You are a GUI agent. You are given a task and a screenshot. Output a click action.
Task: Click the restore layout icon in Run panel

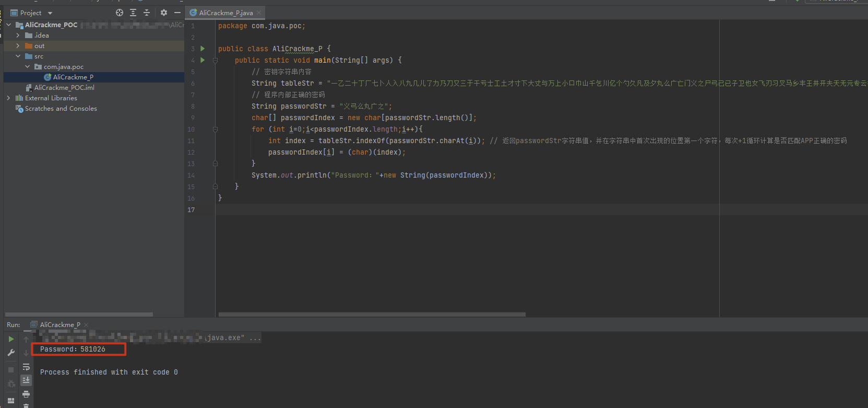[11, 401]
